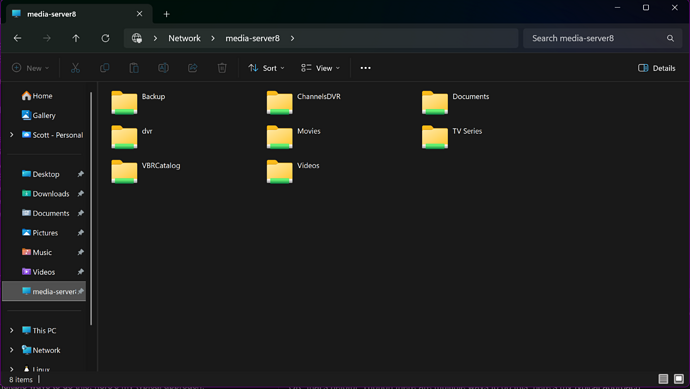This screenshot has width=690, height=389.
Task: Click the Paste clipboard icon
Action: pos(134,68)
